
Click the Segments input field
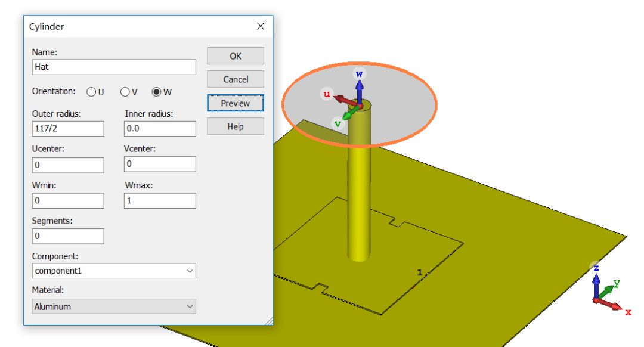pos(68,236)
